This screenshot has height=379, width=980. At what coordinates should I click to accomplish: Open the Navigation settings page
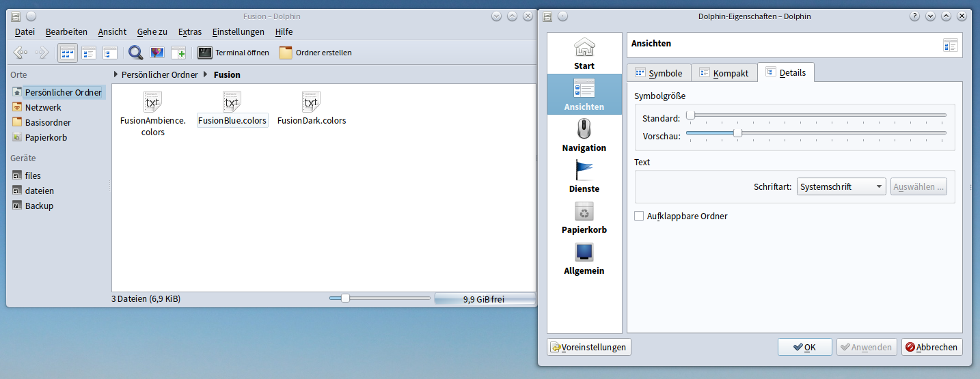[584, 135]
